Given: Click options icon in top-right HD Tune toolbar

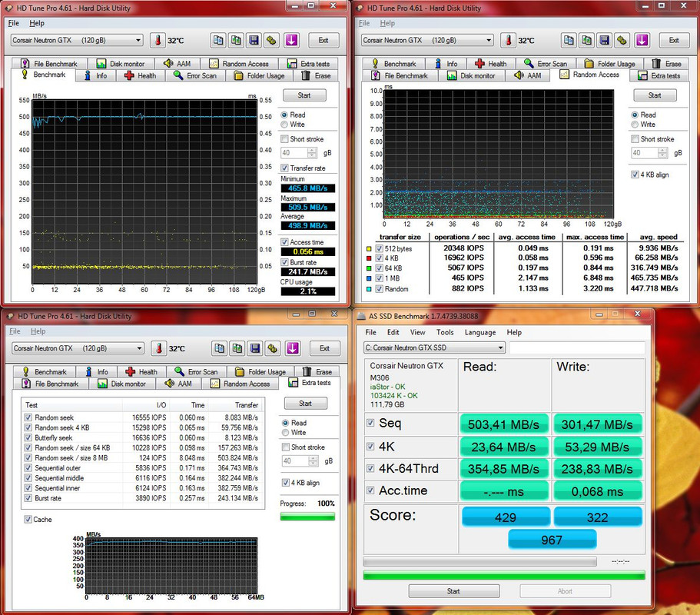Looking at the screenshot, I should pos(622,40).
